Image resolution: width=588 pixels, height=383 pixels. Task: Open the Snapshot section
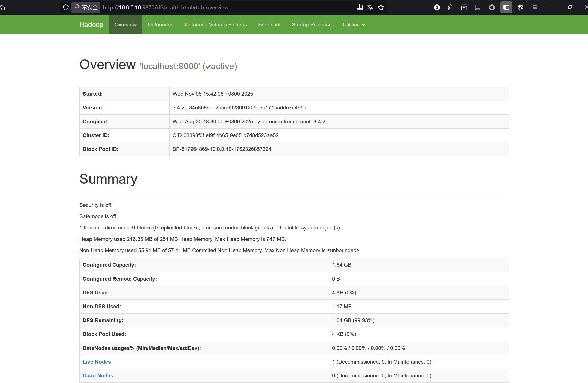pos(269,24)
